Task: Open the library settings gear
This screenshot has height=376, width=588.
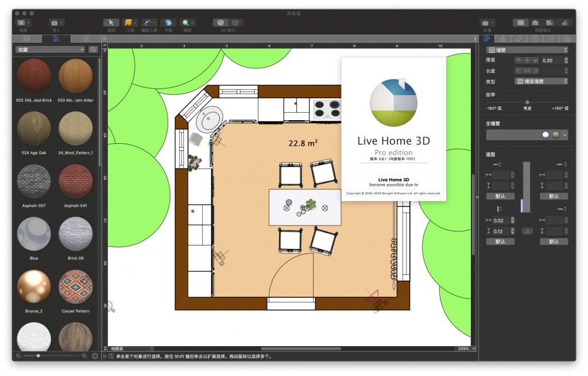Action: pyautogui.click(x=95, y=356)
